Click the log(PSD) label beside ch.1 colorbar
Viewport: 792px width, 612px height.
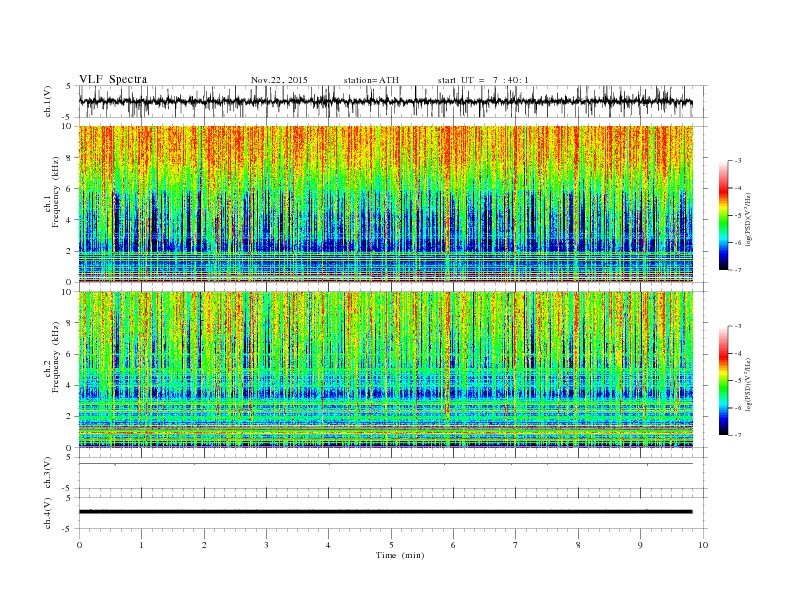coord(749,219)
